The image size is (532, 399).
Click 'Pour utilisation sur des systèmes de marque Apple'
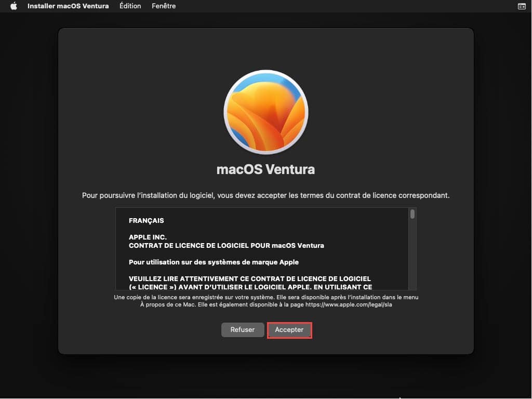click(x=214, y=262)
